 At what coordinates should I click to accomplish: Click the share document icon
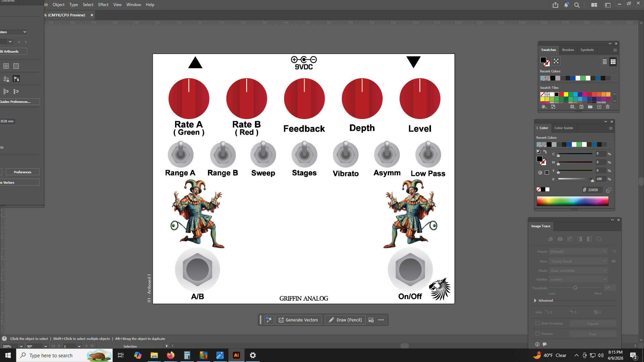pos(555,5)
